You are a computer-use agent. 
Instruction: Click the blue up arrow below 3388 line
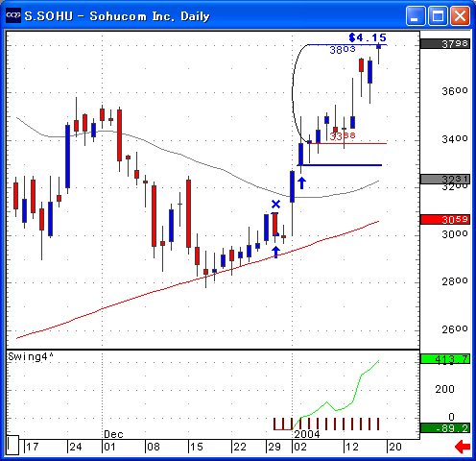coord(301,182)
